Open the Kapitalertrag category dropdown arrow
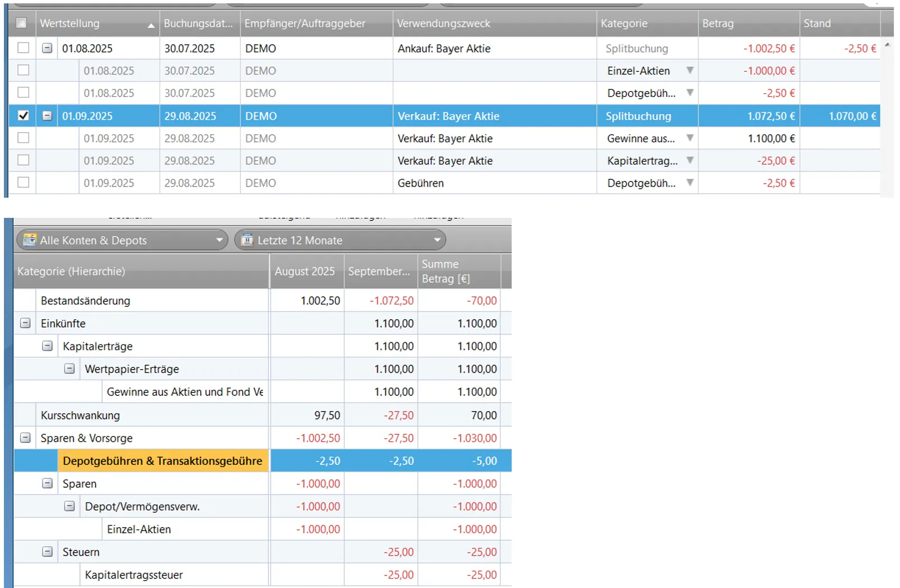Viewport: 900px width, 588px height. pos(690,161)
